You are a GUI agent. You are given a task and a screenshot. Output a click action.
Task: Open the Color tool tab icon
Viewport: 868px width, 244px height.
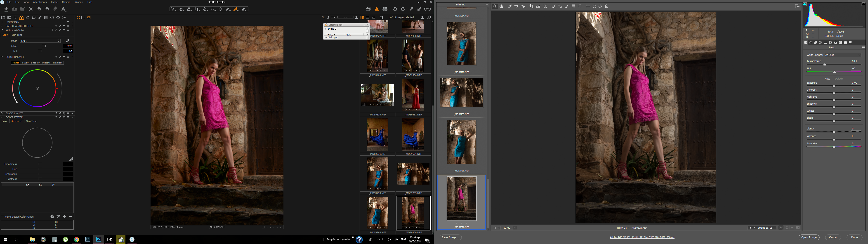click(x=21, y=18)
